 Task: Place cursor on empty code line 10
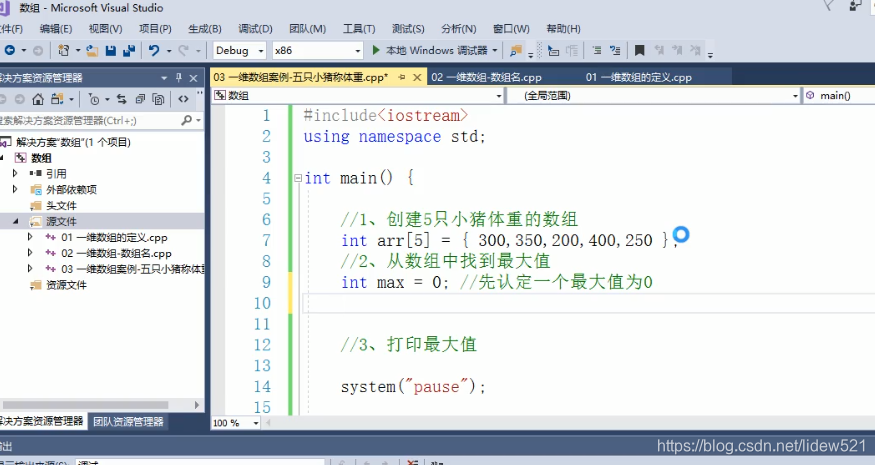(589, 303)
